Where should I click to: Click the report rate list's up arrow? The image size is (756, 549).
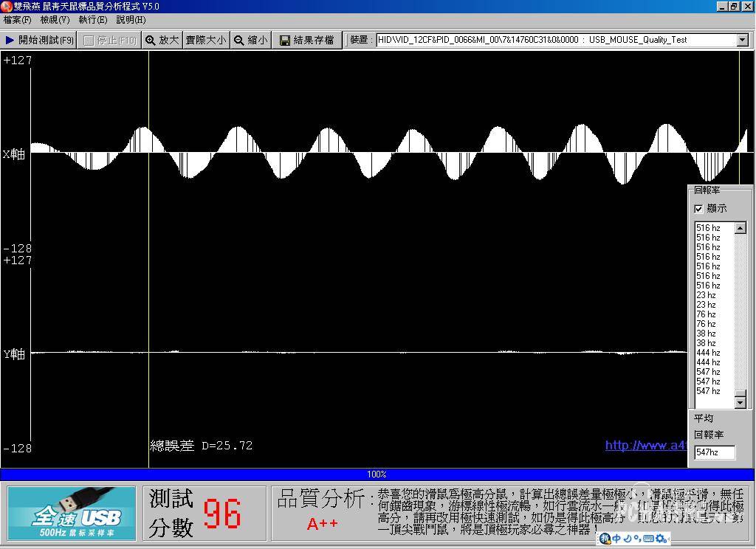(x=740, y=228)
